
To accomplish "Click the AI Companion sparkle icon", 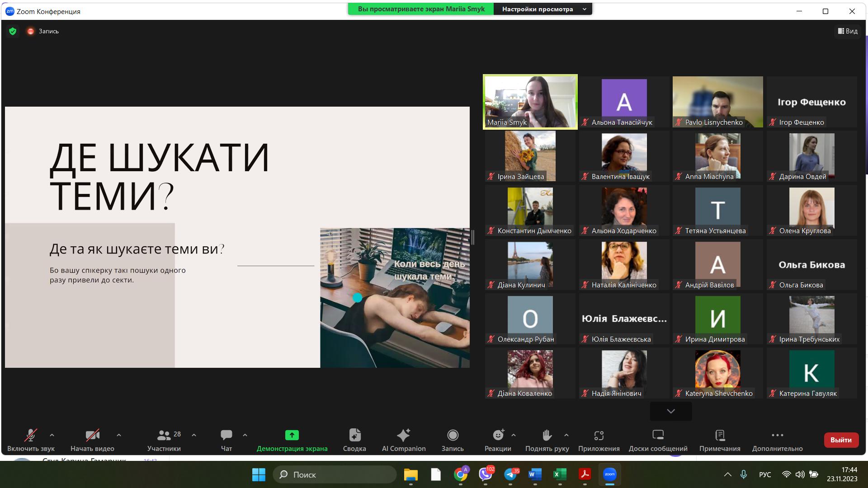I will click(x=403, y=435).
